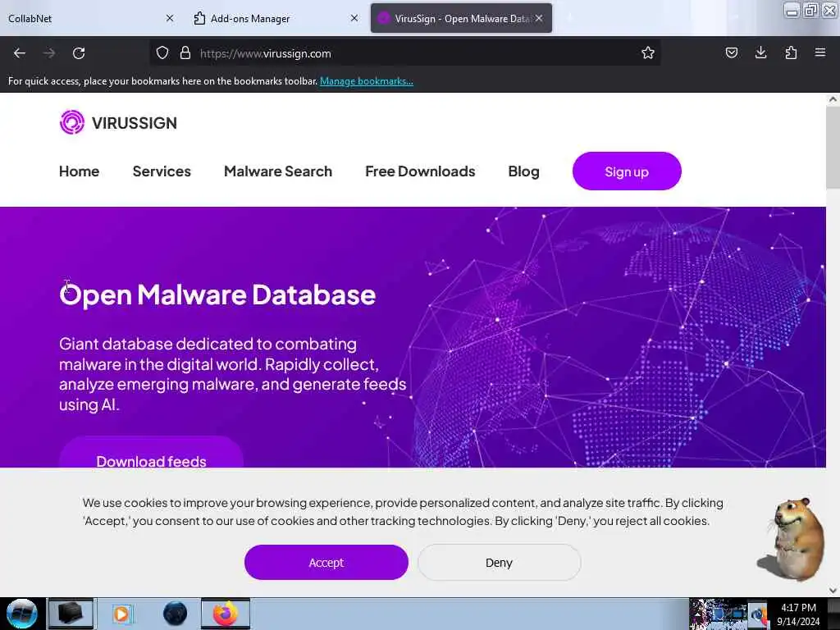Open the Blog nav item
The image size is (840, 630).
coord(523,171)
